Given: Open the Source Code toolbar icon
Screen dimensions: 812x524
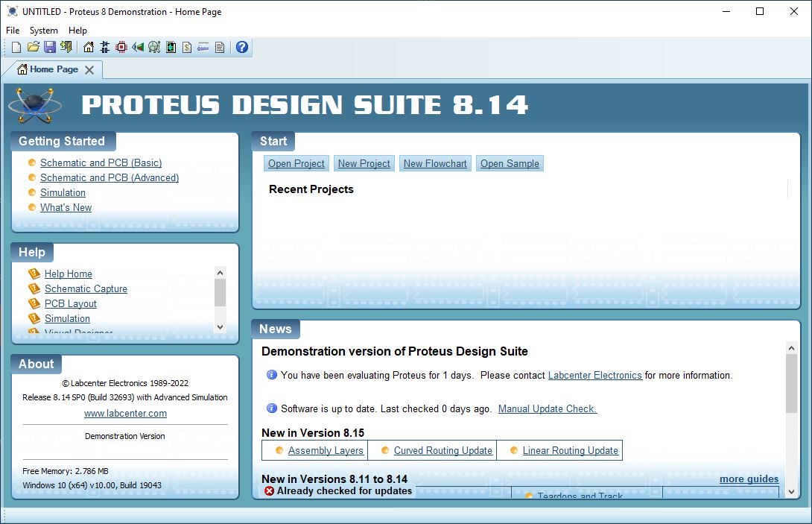Looking at the screenshot, I should click(x=203, y=48).
